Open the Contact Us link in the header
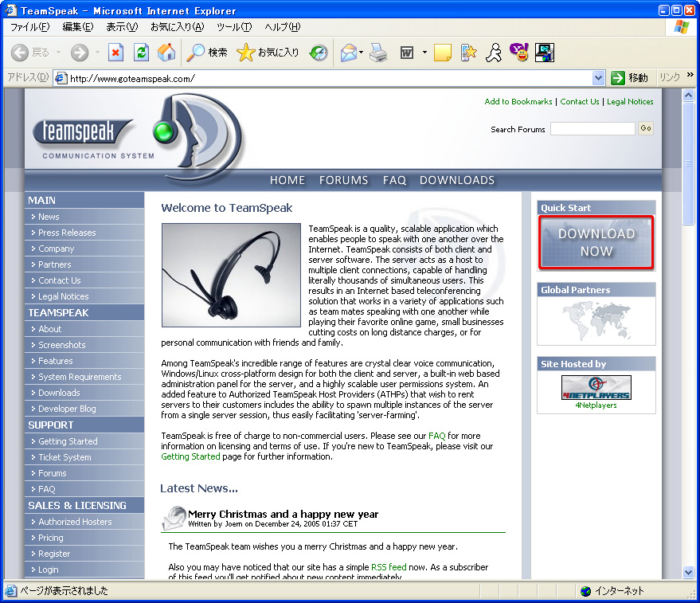The image size is (700, 603). click(580, 101)
